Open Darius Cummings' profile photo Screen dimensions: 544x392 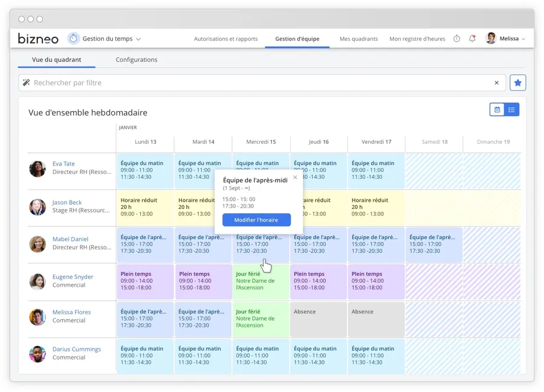coord(37,353)
